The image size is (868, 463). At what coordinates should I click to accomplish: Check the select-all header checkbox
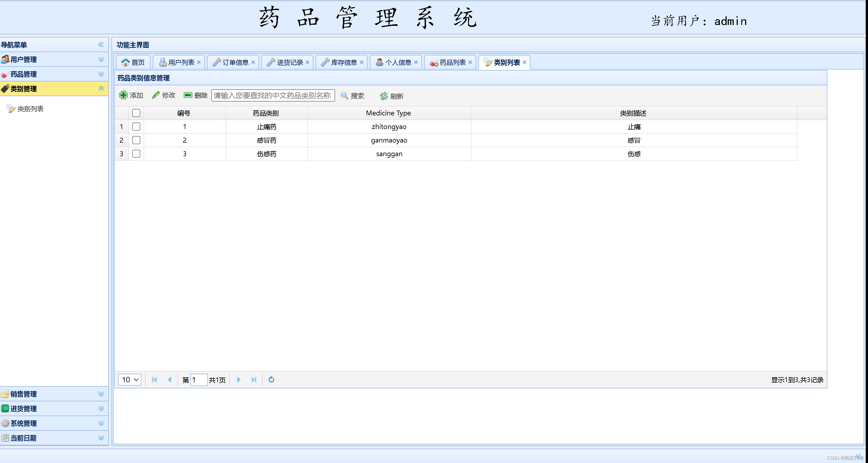pyautogui.click(x=136, y=113)
